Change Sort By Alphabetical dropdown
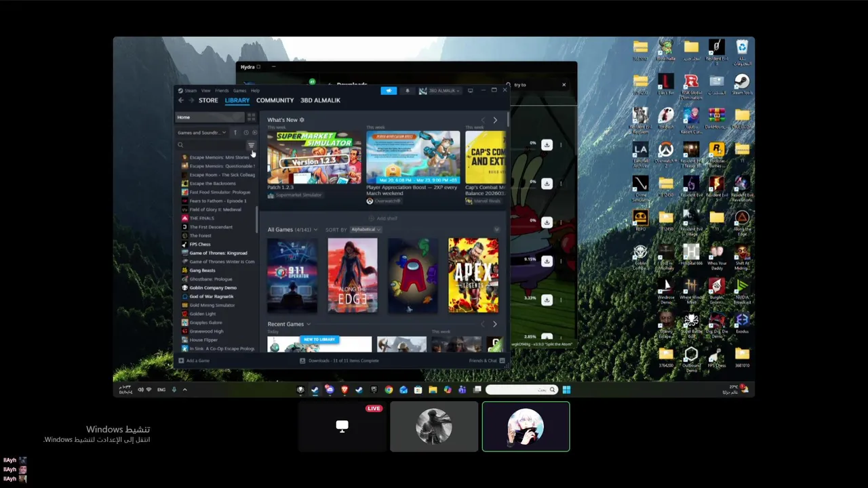The width and height of the screenshot is (868, 488). (366, 230)
